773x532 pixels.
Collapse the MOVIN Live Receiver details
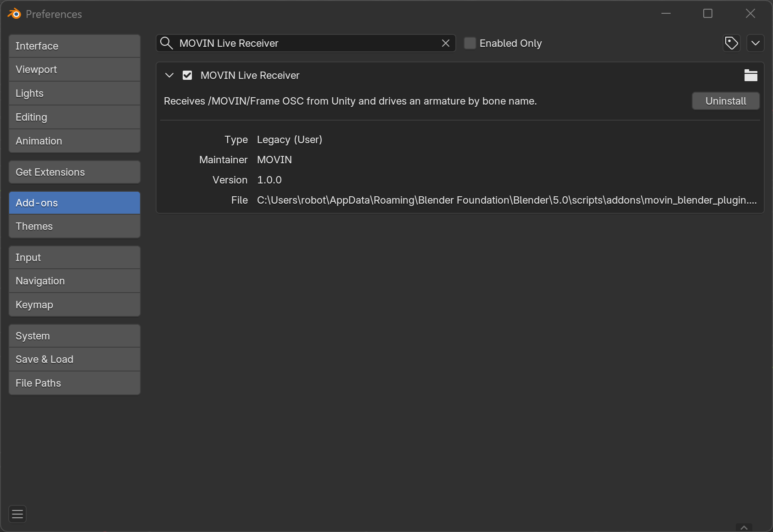pyautogui.click(x=169, y=75)
